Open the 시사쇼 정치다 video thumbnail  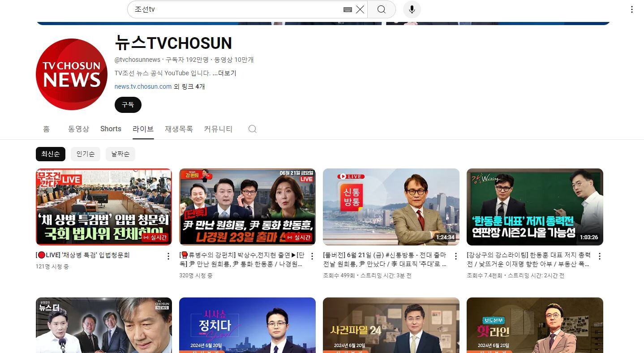[x=247, y=325]
